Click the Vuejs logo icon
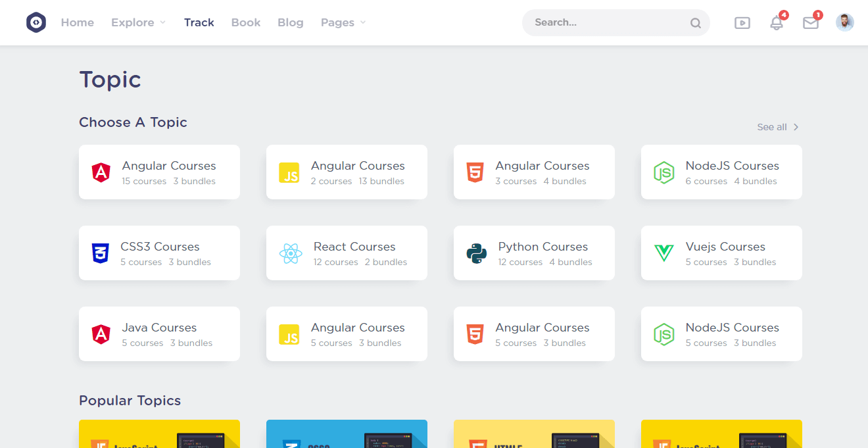 tap(663, 253)
